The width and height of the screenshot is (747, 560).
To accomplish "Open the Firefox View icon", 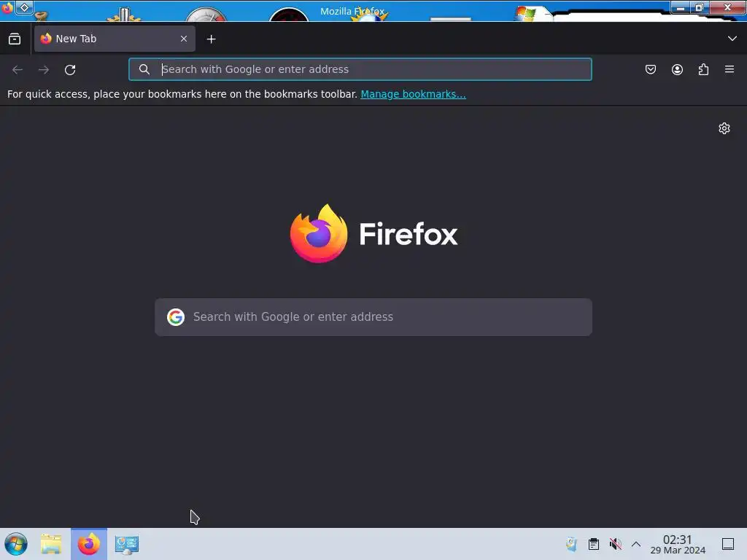I will pyautogui.click(x=15, y=39).
